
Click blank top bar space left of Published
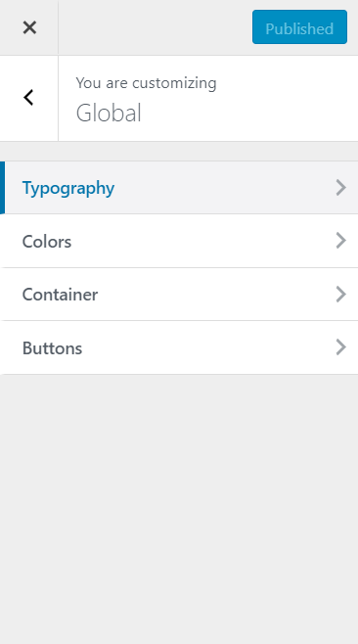(156, 27)
